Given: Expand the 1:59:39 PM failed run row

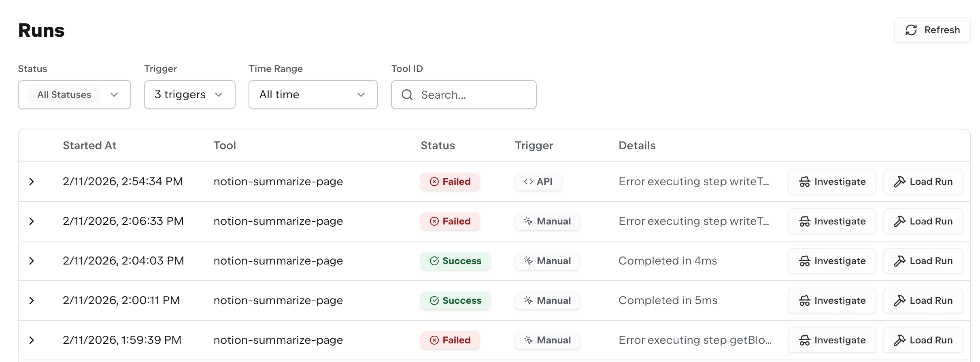Looking at the screenshot, I should click(32, 340).
